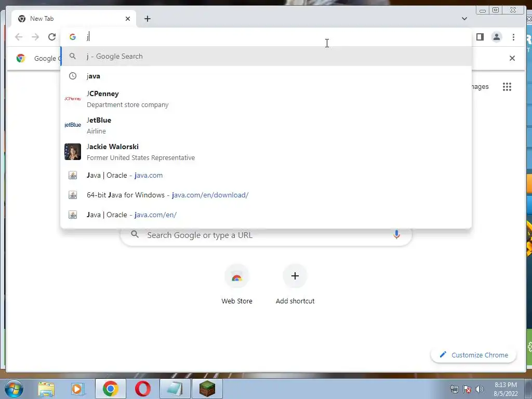Click the Reload page icon
The height and width of the screenshot is (399, 532).
(52, 37)
